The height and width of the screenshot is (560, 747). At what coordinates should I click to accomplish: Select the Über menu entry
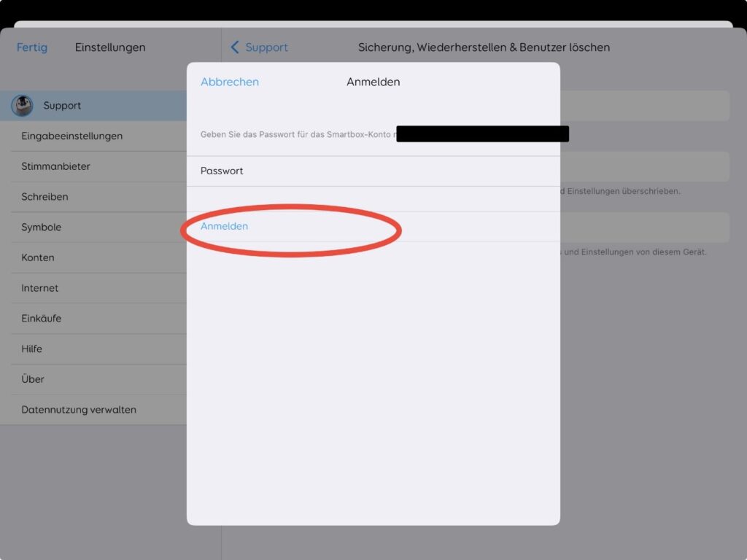pyautogui.click(x=33, y=379)
